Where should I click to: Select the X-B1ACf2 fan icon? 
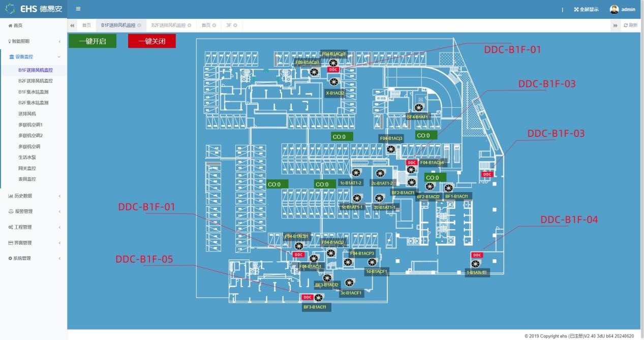(x=333, y=82)
